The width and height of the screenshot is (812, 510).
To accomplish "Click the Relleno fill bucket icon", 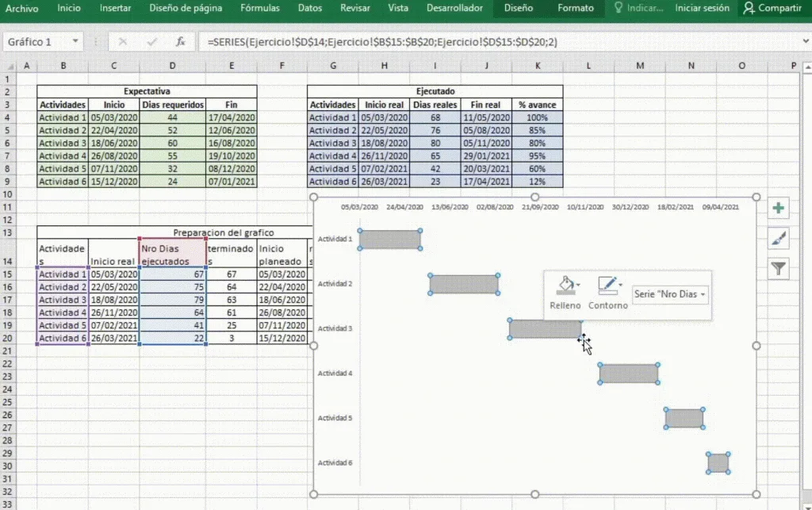I will (x=565, y=285).
